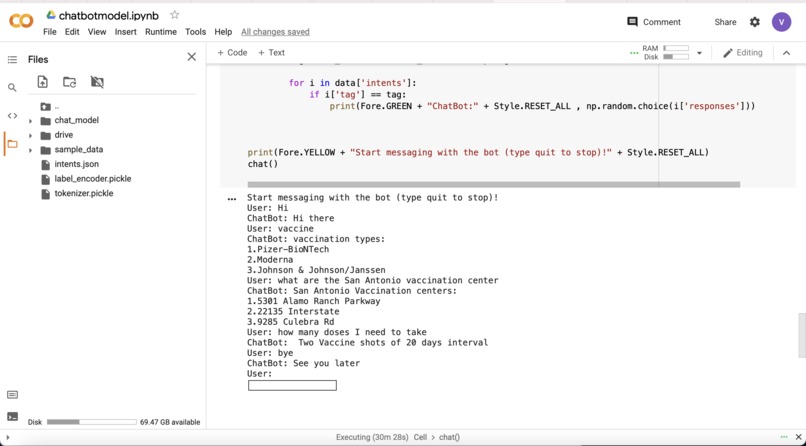Open the Find and replace search icon
The image size is (806, 446).
click(x=12, y=88)
